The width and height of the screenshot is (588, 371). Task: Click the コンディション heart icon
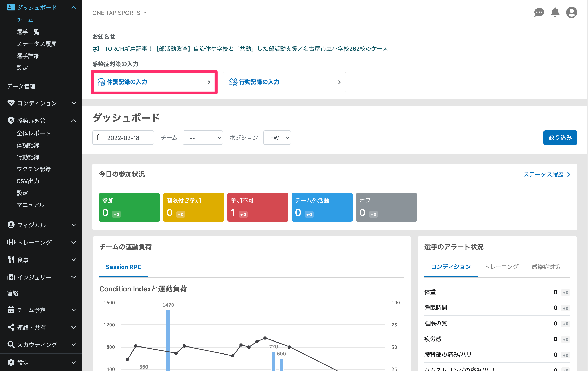tap(11, 103)
